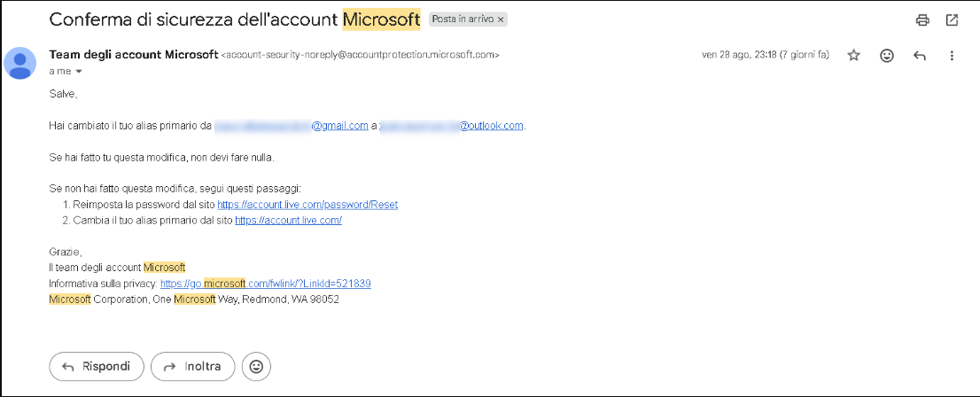Open the three-dot more options menu
980x397 pixels.
point(952,55)
